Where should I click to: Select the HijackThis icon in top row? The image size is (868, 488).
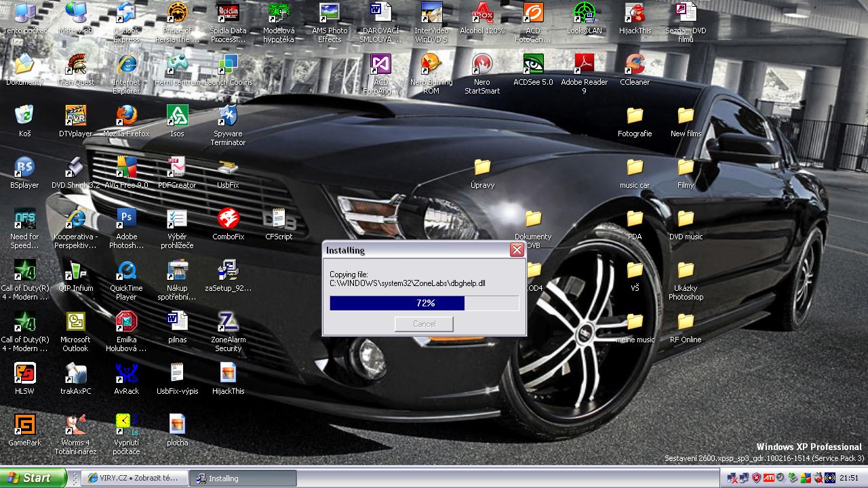click(x=635, y=14)
